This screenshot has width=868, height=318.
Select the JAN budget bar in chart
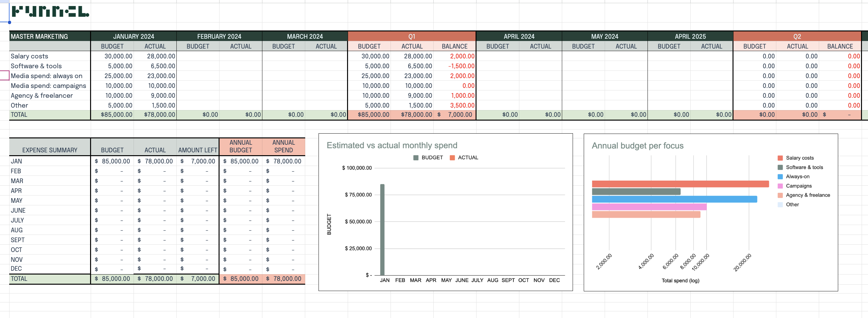[382, 229]
